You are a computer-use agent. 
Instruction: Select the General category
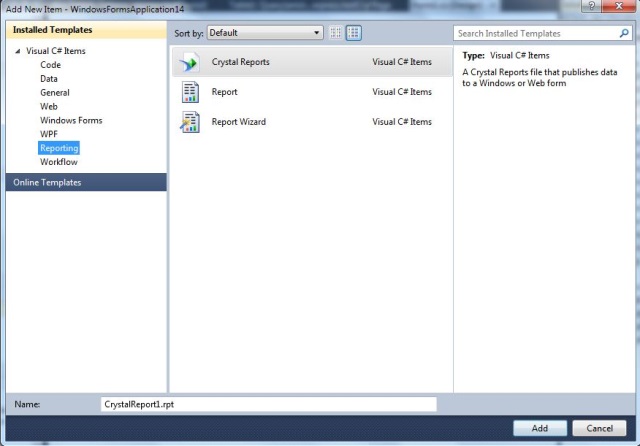(x=55, y=93)
